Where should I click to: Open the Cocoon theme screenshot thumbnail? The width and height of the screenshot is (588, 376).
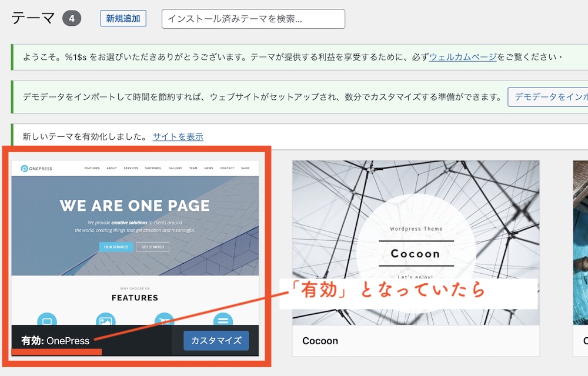(416, 243)
